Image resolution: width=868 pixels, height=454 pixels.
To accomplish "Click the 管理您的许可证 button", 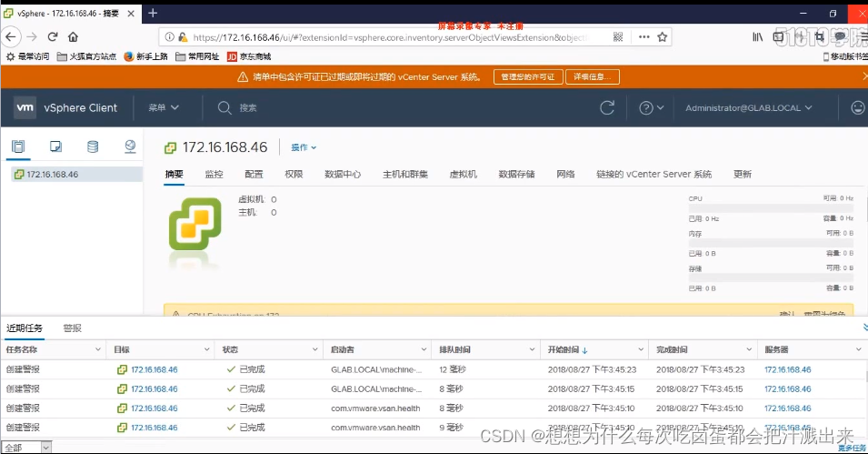I will (527, 77).
